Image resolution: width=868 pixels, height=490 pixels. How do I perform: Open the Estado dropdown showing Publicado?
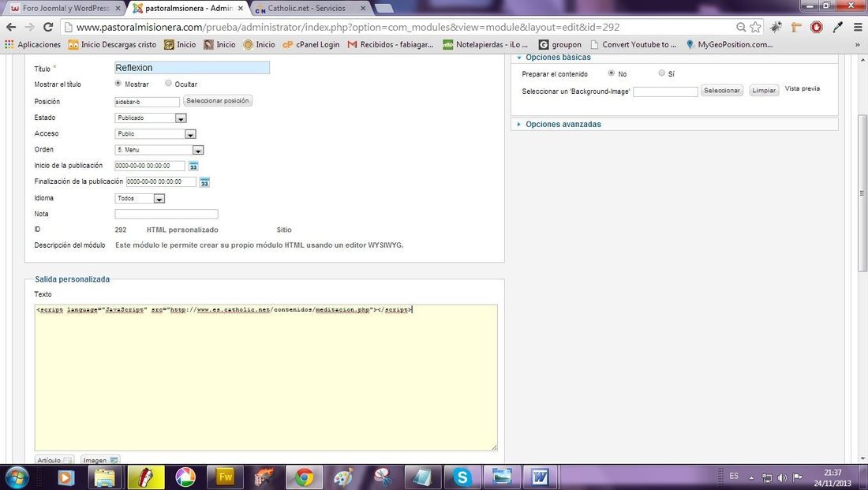pyautogui.click(x=151, y=118)
